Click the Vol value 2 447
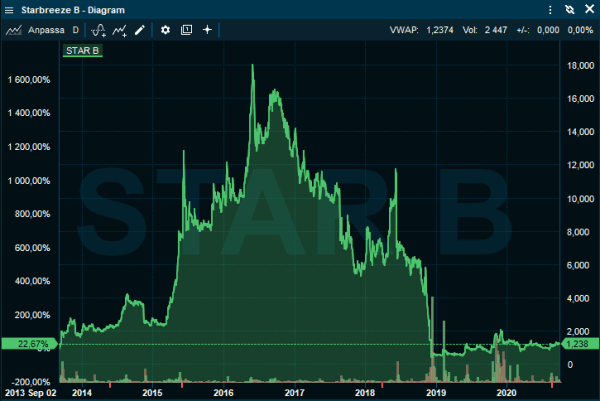Viewport: 600px width, 401px height. [x=496, y=30]
